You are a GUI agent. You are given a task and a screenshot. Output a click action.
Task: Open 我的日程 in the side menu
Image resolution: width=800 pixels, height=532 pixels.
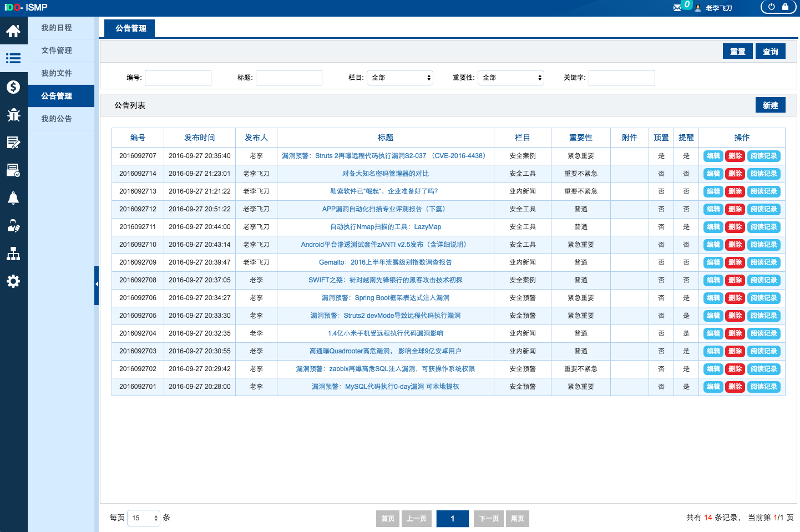pos(57,28)
